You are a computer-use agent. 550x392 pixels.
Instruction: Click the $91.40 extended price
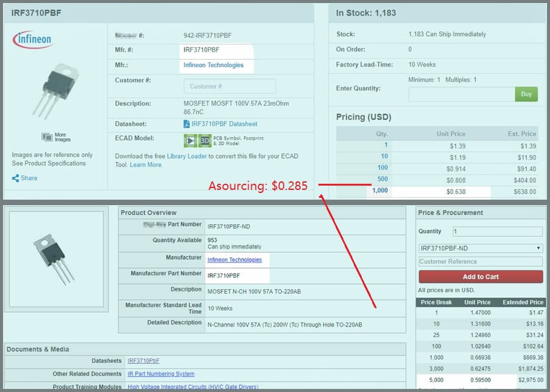point(527,169)
